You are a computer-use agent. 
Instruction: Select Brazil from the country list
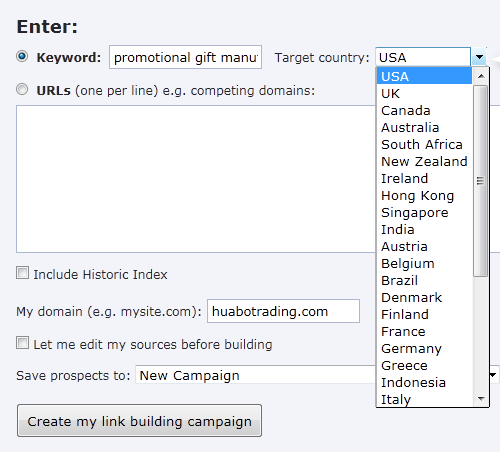coord(424,281)
